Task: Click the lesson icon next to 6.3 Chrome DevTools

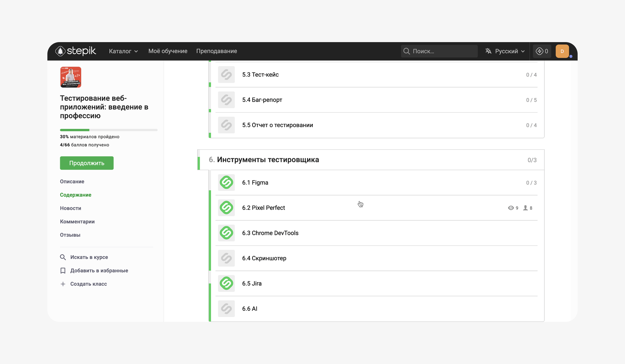Action: coord(226,233)
